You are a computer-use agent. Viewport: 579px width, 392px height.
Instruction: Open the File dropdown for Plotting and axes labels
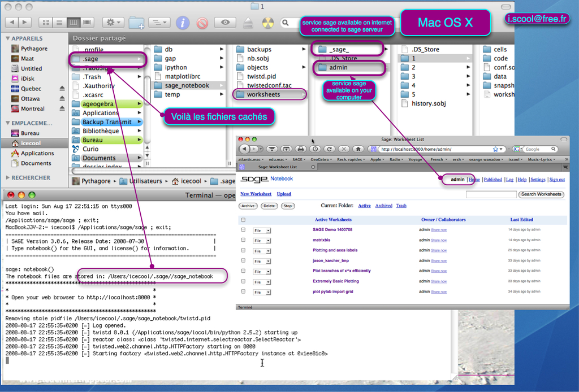tap(262, 251)
